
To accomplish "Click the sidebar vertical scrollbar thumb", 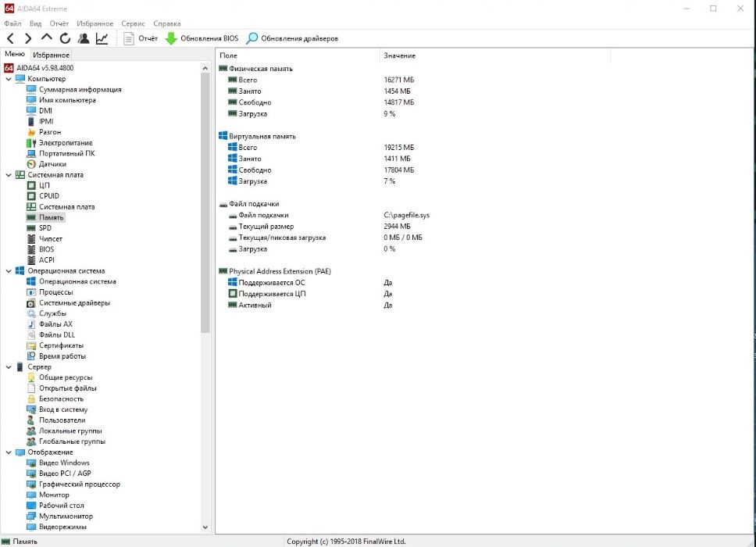I will click(205, 203).
